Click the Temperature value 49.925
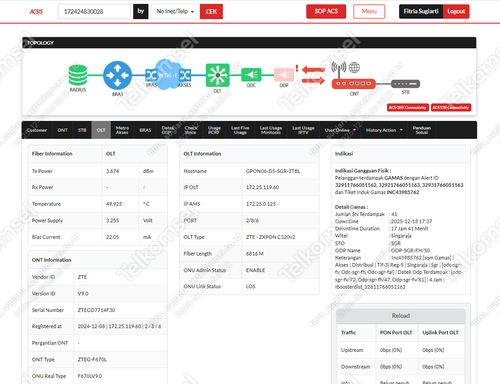The width and height of the screenshot is (500, 384). pyautogui.click(x=114, y=204)
